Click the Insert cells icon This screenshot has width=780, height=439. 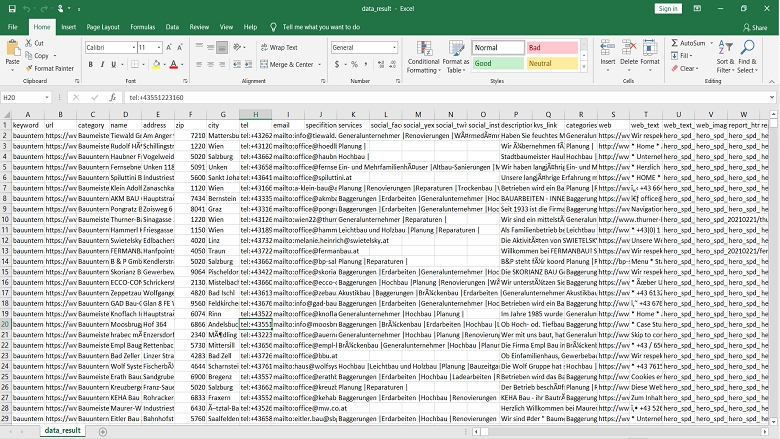pos(607,48)
